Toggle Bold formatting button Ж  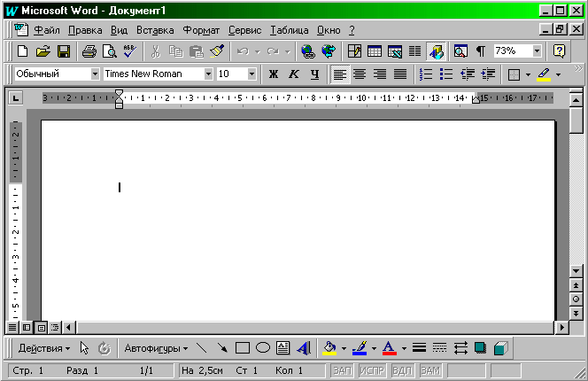[273, 74]
